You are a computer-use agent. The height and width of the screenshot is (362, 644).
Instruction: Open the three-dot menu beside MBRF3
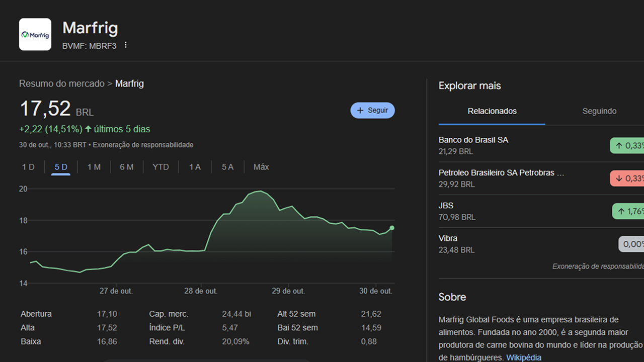pyautogui.click(x=126, y=45)
